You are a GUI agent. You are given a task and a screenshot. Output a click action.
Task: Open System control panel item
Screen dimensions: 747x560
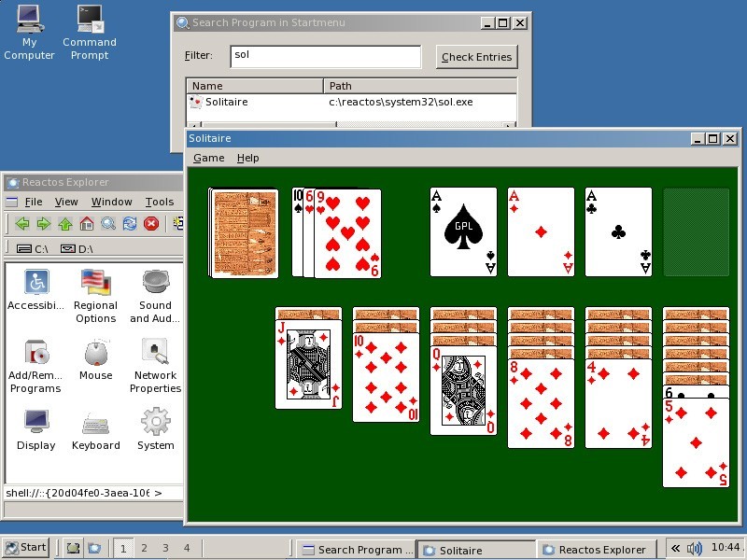tap(156, 430)
